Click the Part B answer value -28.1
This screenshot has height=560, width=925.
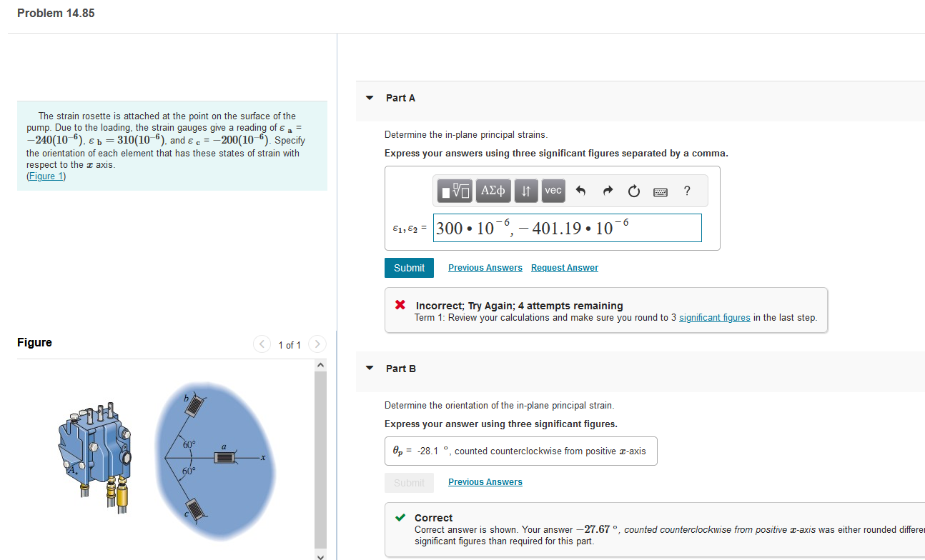(427, 451)
